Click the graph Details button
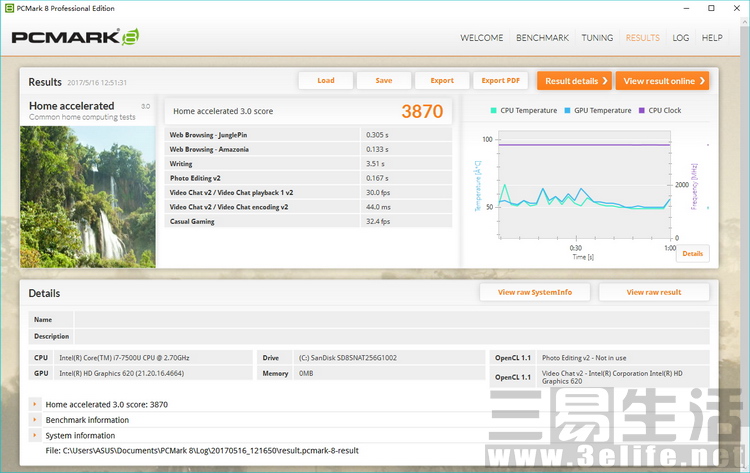Viewport: 750px width, 473px height. click(x=693, y=253)
